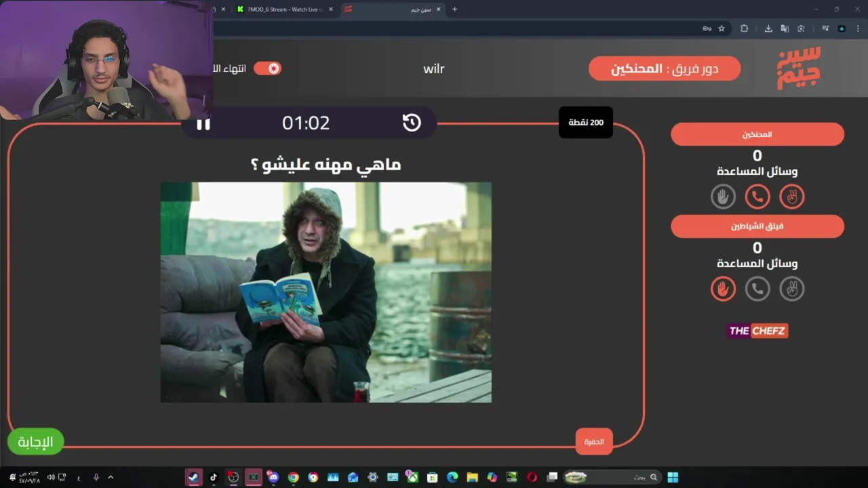Click the سين جيم logo

point(798,68)
